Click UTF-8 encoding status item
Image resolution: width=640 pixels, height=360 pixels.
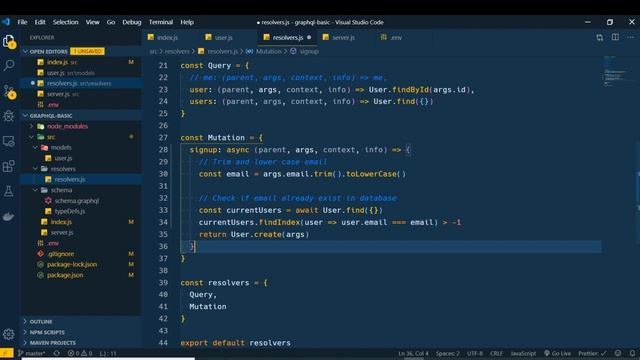tap(475, 353)
